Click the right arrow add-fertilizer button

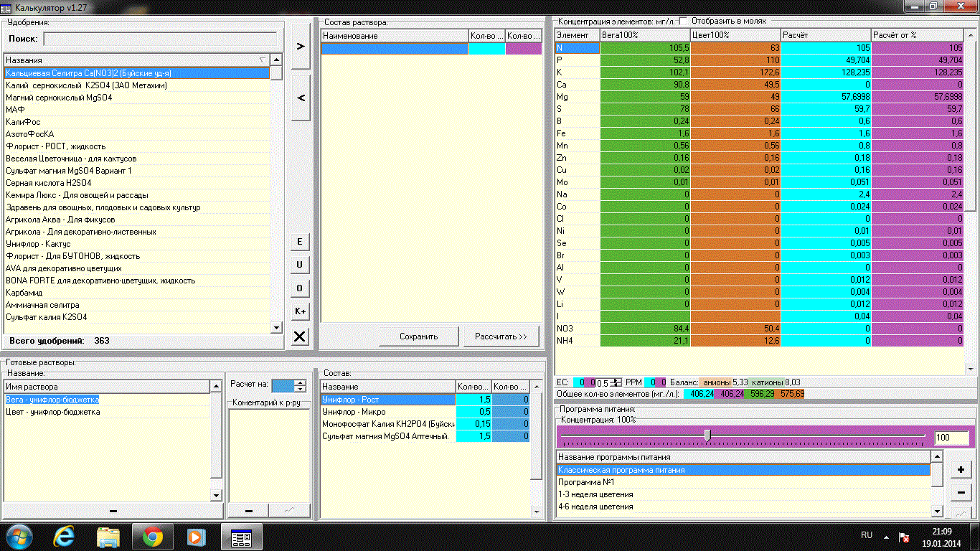[x=301, y=46]
